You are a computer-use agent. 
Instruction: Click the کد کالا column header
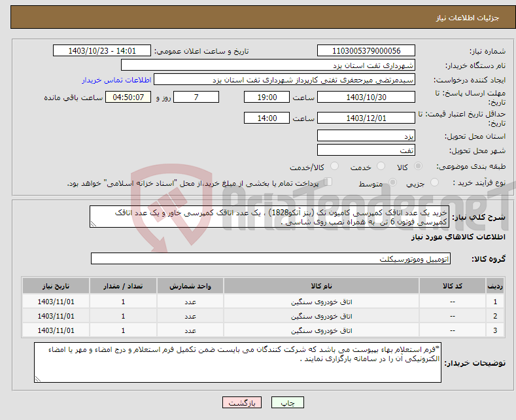pos(453,286)
